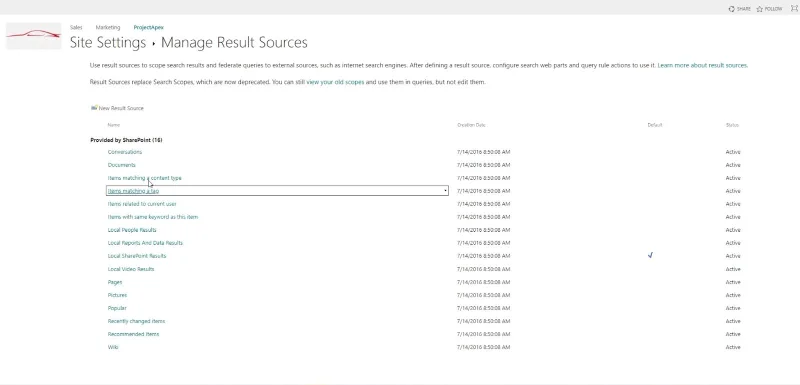The image size is (800, 385).
Task: Create a New Result Source
Action: 121,108
